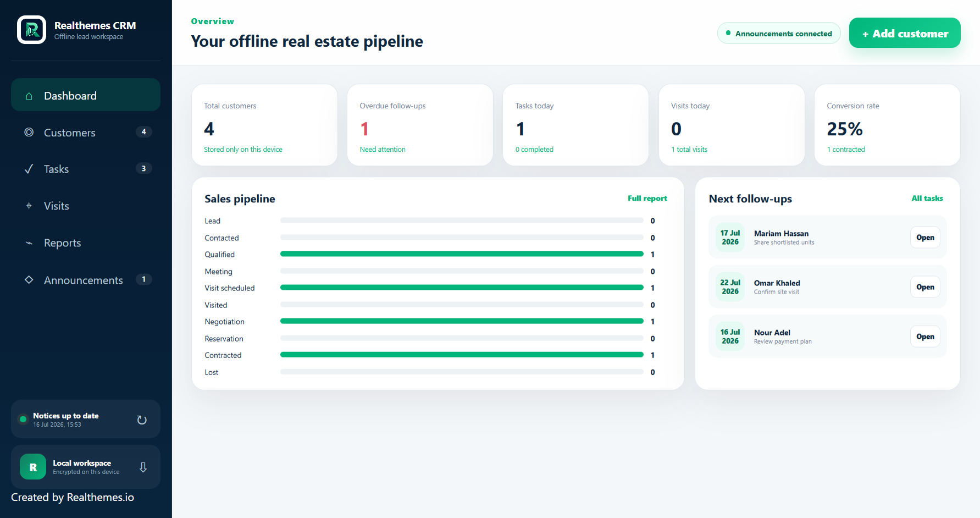Viewport: 980px width, 518px height.
Task: Click the Visit scheduled stage label
Action: click(x=230, y=288)
